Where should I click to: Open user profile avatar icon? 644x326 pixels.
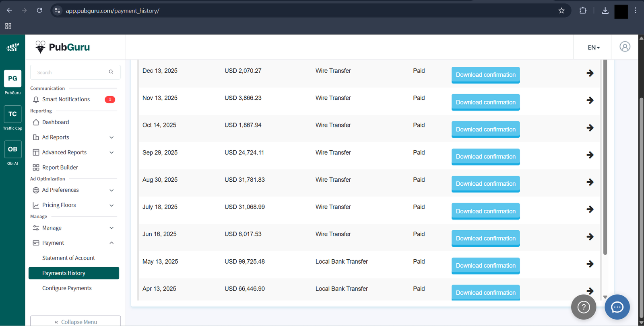pyautogui.click(x=625, y=47)
